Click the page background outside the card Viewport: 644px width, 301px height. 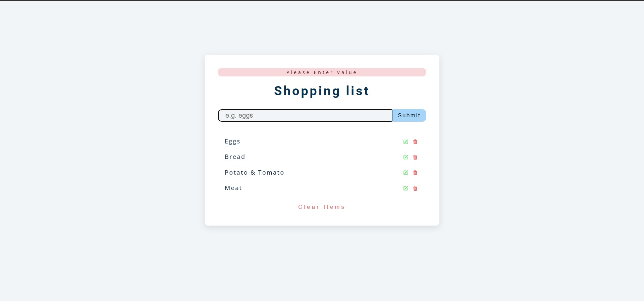(x=101, y=151)
